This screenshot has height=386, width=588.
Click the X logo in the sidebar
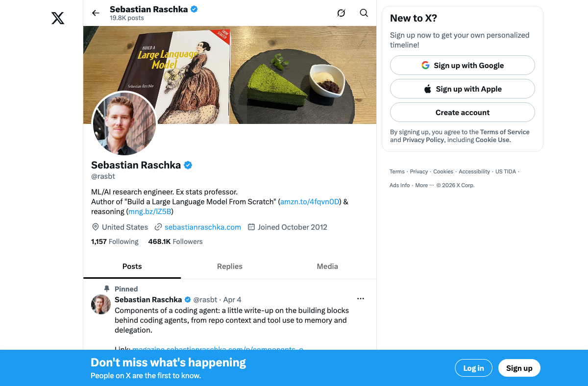(x=58, y=19)
